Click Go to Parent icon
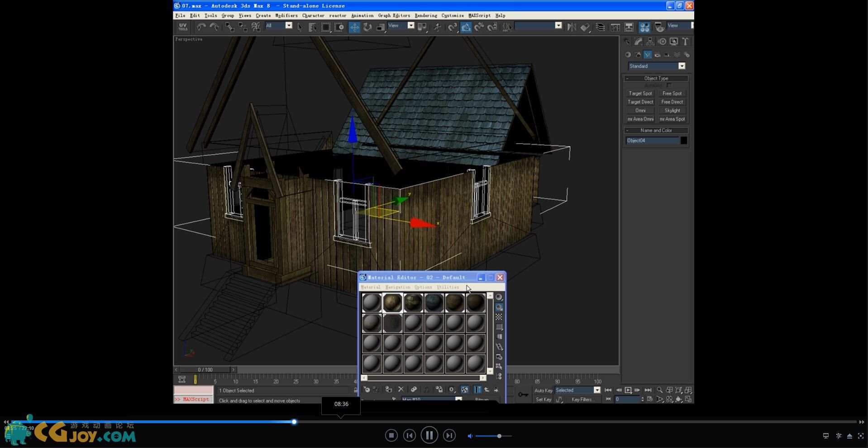 click(x=487, y=389)
